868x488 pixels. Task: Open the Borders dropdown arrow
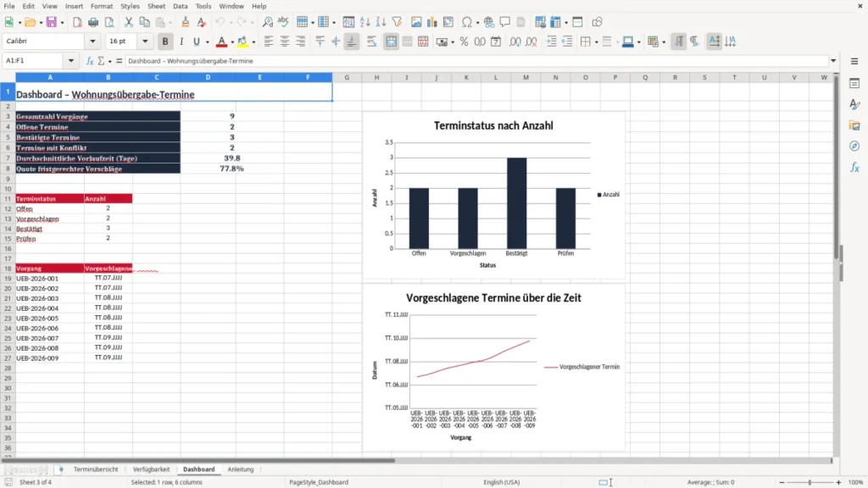pyautogui.click(x=596, y=42)
